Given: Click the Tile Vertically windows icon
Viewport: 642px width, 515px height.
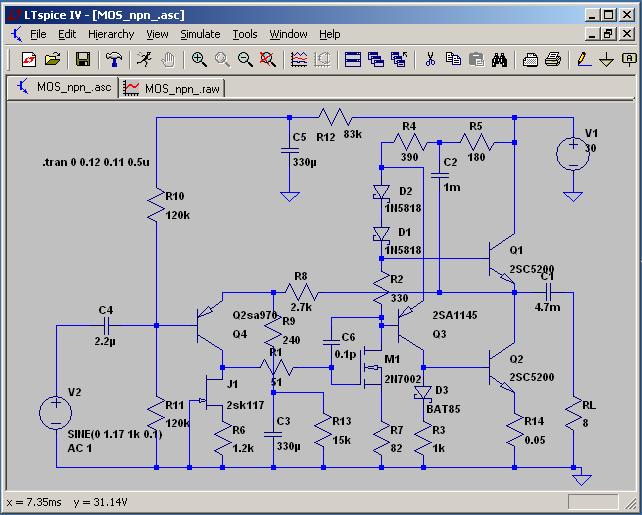Looking at the screenshot, I should (376, 60).
